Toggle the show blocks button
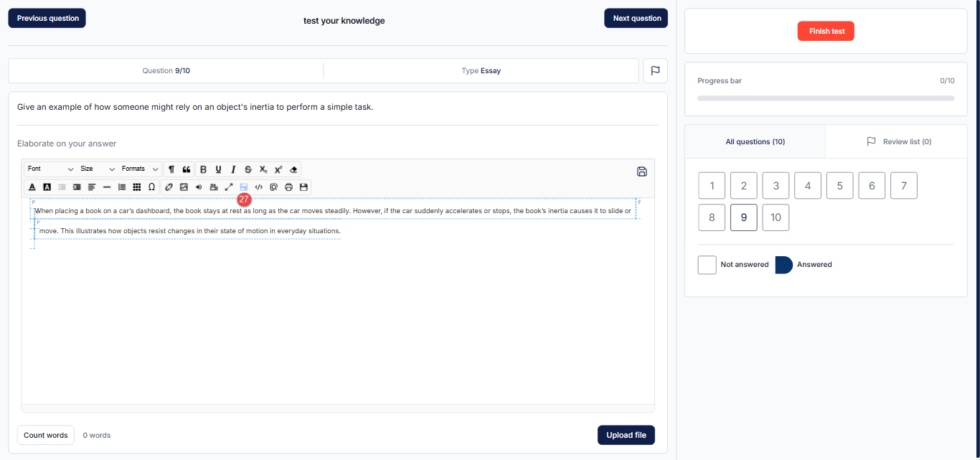 pos(244,187)
